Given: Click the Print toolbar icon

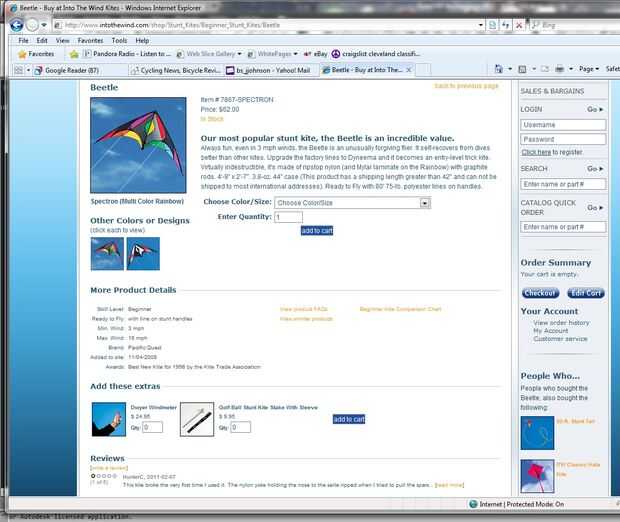Looking at the screenshot, I should (x=559, y=69).
